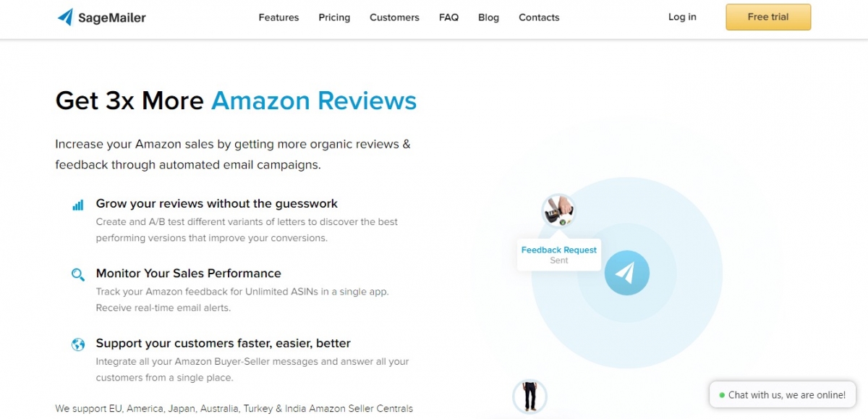Viewport: 868px width, 419px height.
Task: Open the Features menu item
Action: [x=278, y=17]
